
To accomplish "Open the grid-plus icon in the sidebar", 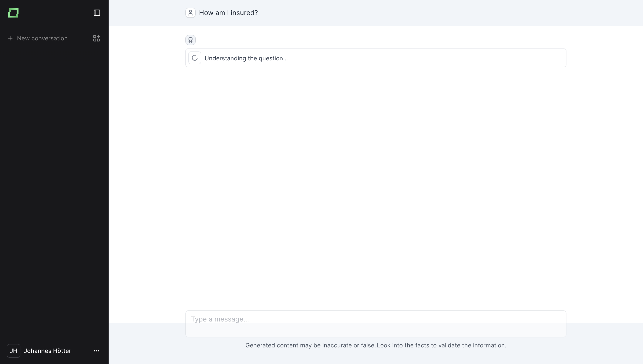I will [x=96, y=38].
